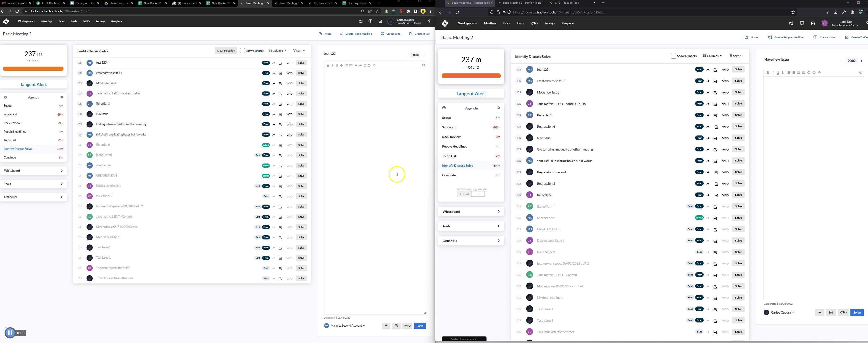
Task: Open the Regression 5/1 browser tab
Action: (322, 3)
